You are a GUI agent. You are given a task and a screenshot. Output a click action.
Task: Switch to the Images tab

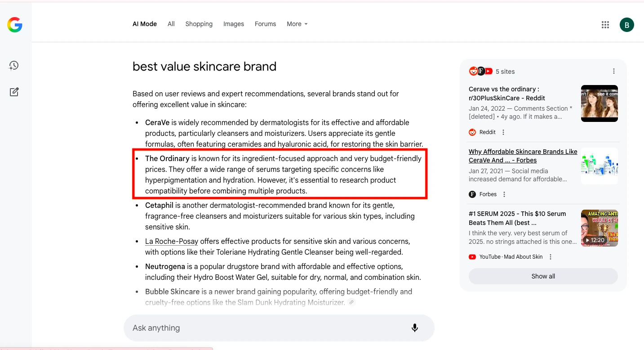click(233, 24)
